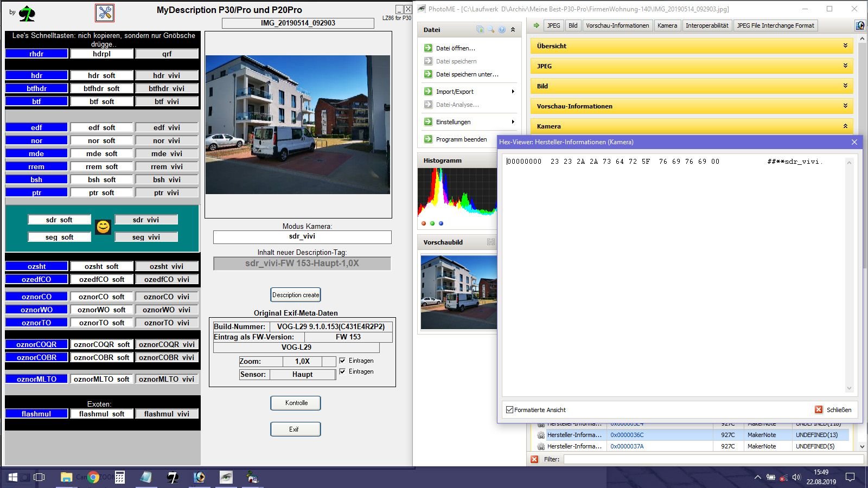Click the flashmul vivi button
This screenshot has height=488, width=868.
tap(167, 414)
